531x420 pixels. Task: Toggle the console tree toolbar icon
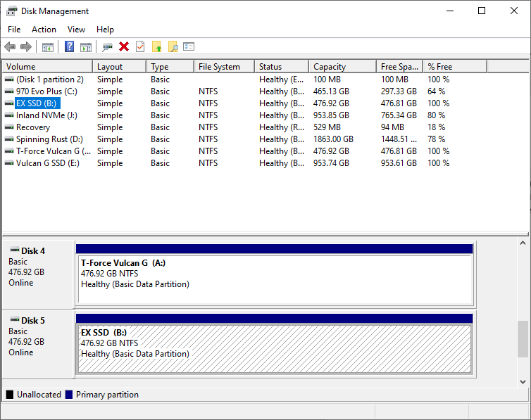(48, 47)
